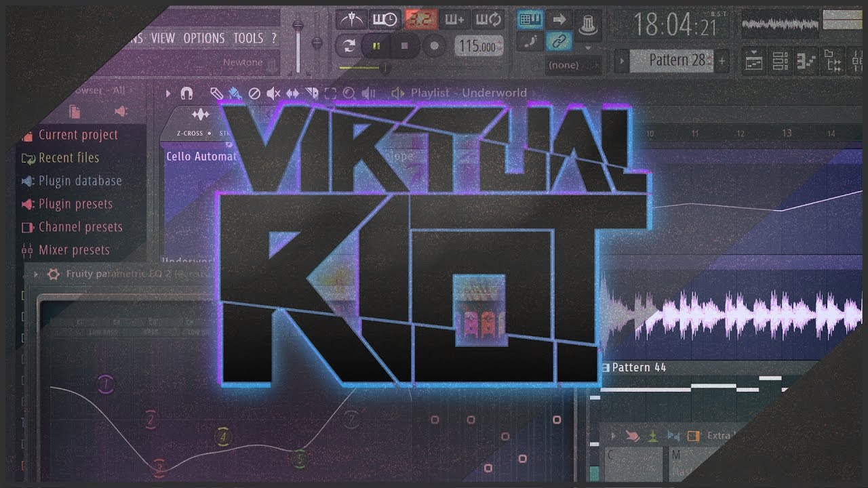Select the playlist Delete tool
868x488 pixels.
pyautogui.click(x=254, y=93)
